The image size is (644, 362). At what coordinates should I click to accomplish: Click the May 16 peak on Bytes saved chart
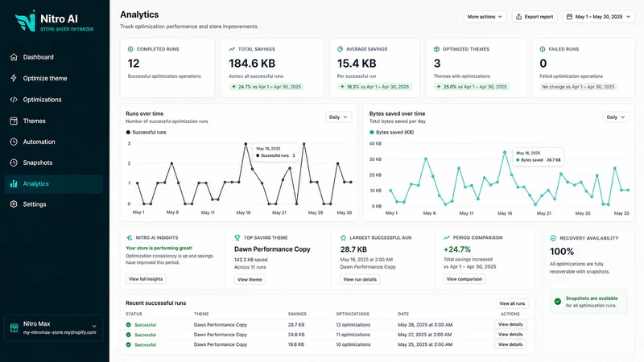pos(505,152)
